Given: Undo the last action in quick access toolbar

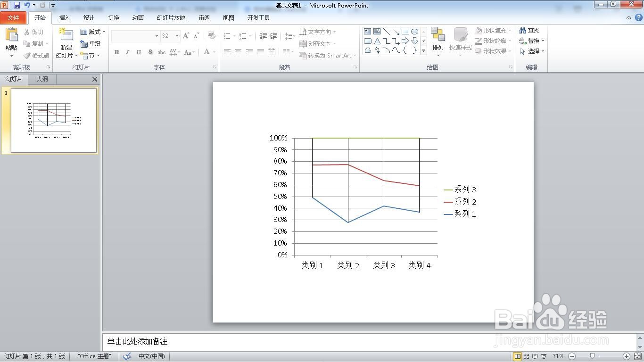Looking at the screenshot, I should click(27, 5).
